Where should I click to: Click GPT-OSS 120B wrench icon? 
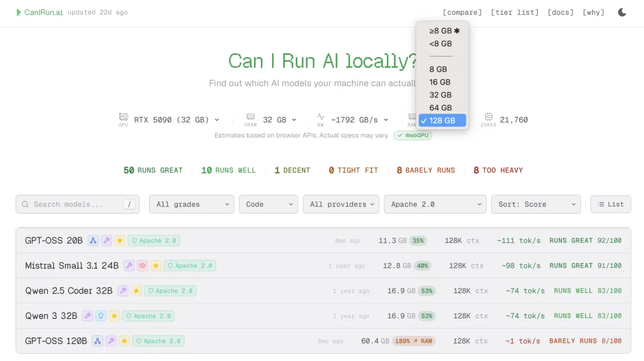(x=111, y=341)
